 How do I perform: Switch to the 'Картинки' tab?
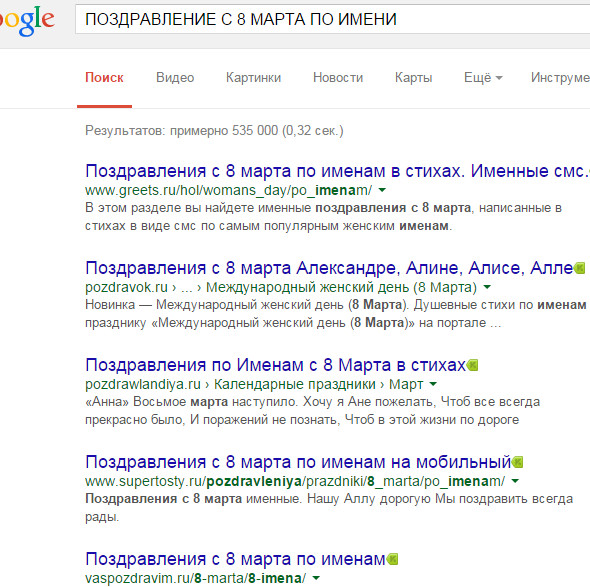(x=253, y=78)
